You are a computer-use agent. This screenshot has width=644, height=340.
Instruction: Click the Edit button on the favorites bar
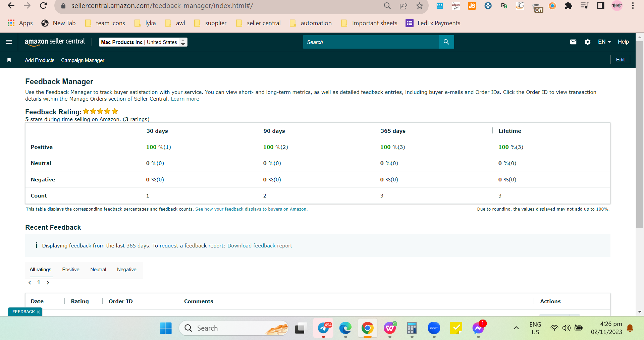[620, 60]
